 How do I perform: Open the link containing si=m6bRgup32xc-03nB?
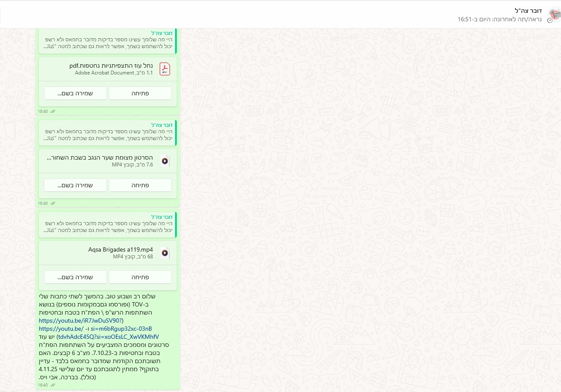click(x=121, y=329)
